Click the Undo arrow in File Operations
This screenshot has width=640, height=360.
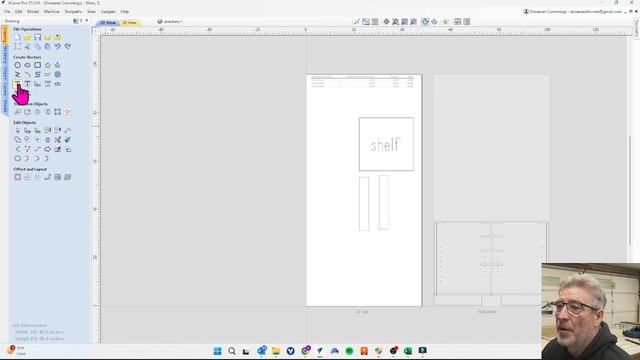coord(58,47)
